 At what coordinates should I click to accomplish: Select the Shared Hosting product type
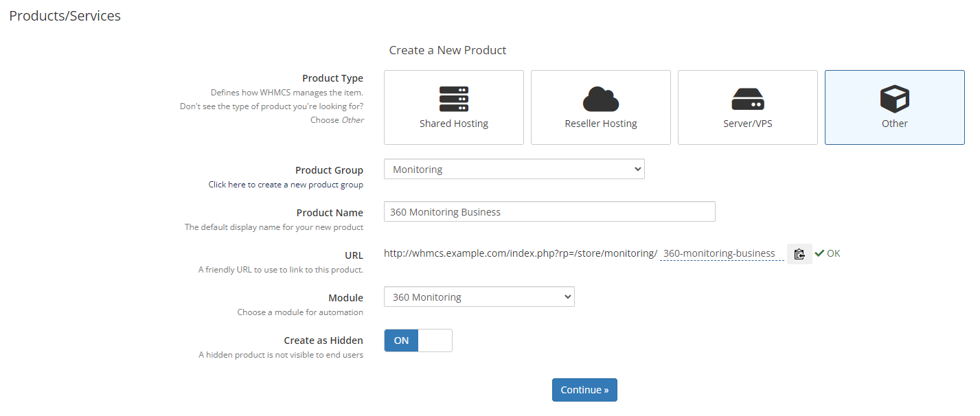[x=454, y=107]
